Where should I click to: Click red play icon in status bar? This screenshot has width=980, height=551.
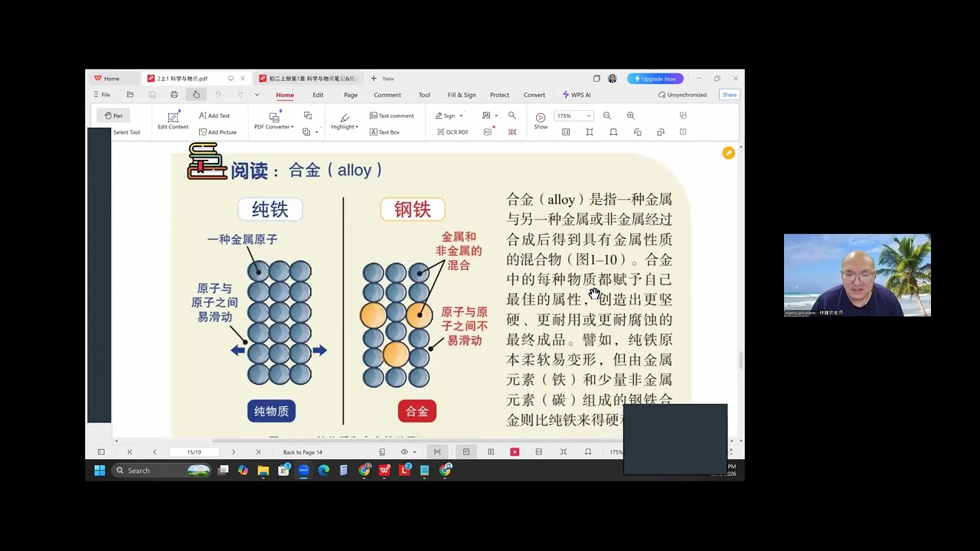(x=514, y=452)
